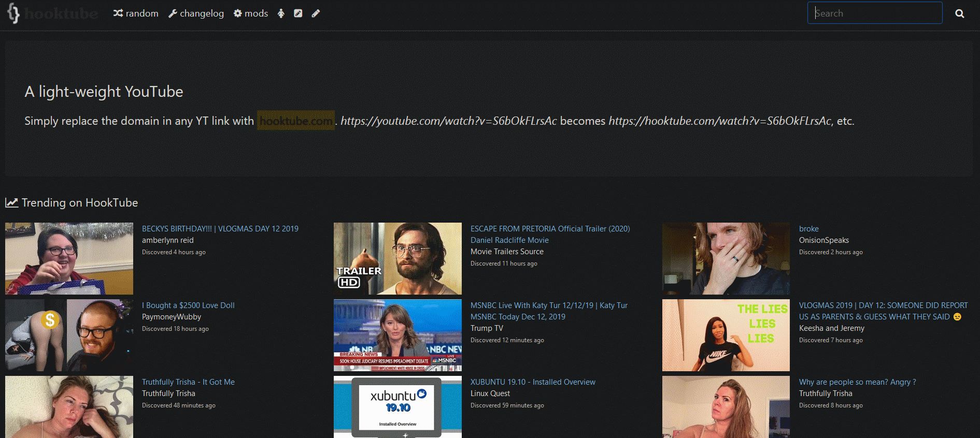Click the 'A light-weight YouTube' heading
The image size is (980, 438).
(104, 92)
